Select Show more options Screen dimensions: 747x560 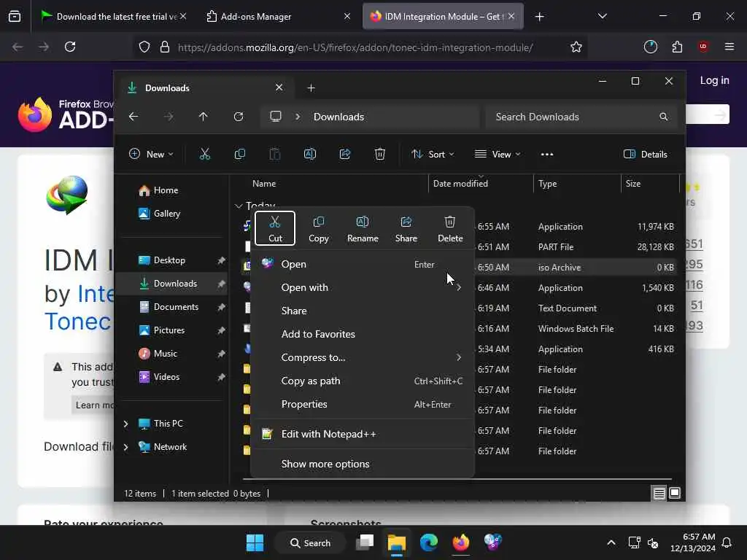[362, 464]
